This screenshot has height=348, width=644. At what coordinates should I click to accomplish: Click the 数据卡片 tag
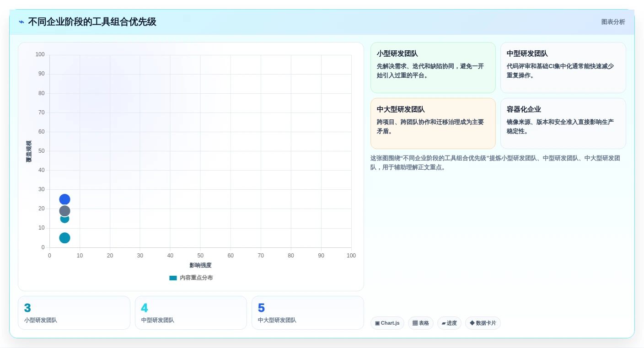pyautogui.click(x=483, y=323)
